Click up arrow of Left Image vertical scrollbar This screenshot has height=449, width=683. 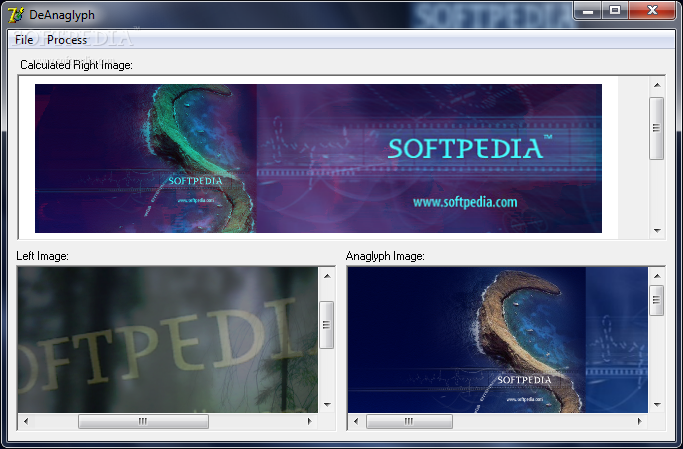327,276
